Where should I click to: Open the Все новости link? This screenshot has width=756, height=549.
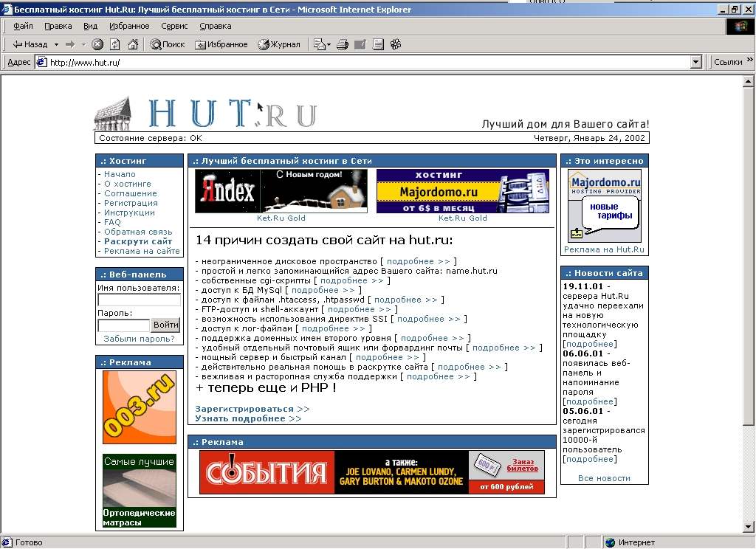(x=604, y=478)
